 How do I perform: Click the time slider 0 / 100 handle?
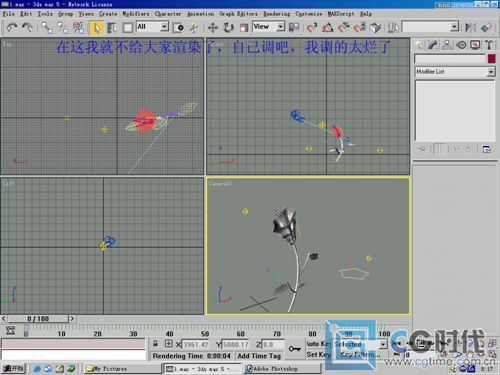[38, 319]
